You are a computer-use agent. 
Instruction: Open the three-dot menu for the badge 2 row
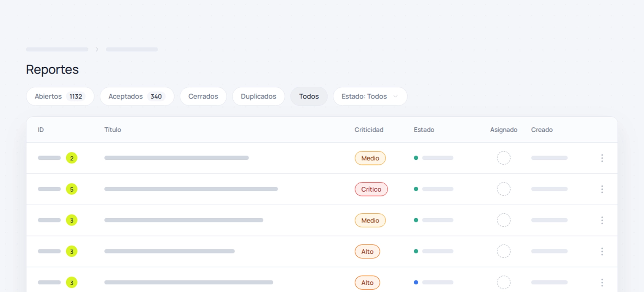(602, 158)
